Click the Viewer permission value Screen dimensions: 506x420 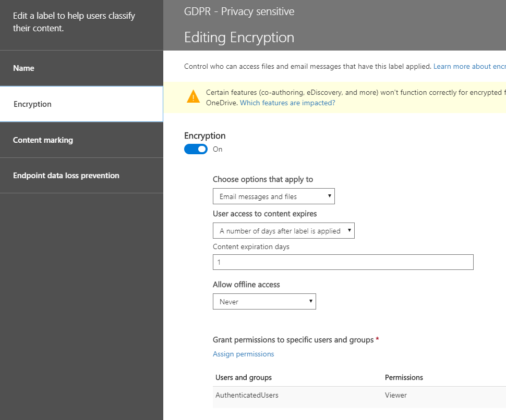(x=395, y=395)
